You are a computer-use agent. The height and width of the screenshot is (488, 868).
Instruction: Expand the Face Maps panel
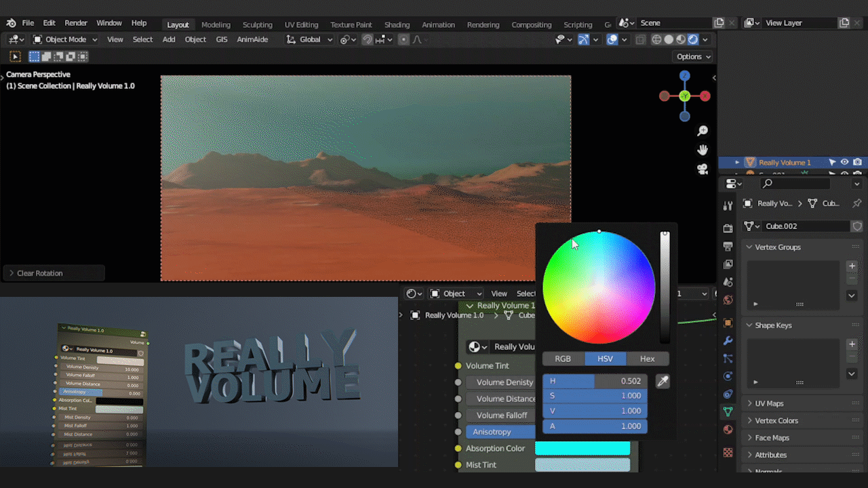coord(749,438)
